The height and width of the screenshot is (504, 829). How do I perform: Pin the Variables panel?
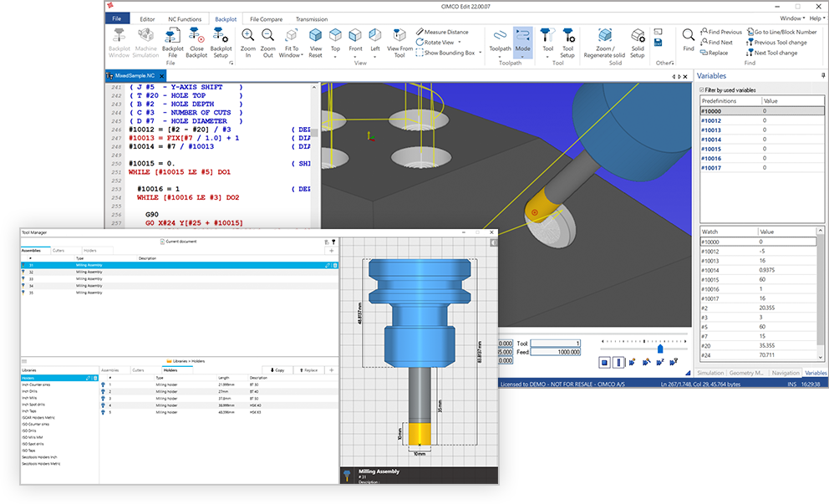(822, 75)
